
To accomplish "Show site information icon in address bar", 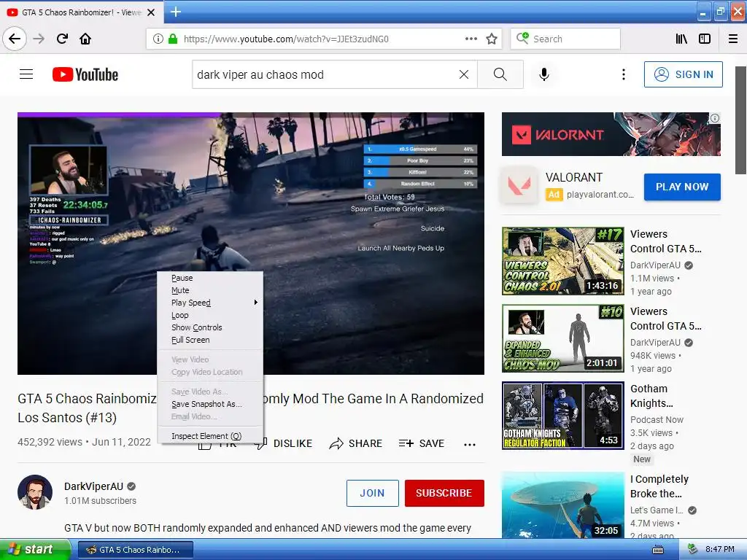I will pyautogui.click(x=158, y=39).
